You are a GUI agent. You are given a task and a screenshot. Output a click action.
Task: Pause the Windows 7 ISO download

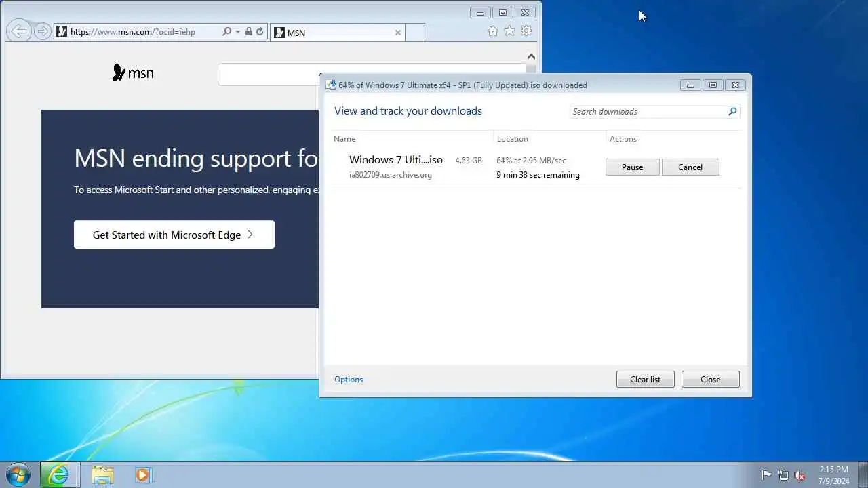click(x=632, y=167)
